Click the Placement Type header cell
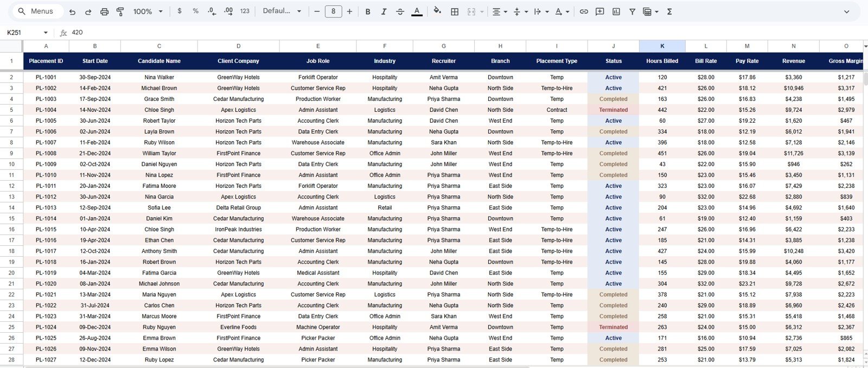Image resolution: width=868 pixels, height=368 pixels. [x=557, y=61]
